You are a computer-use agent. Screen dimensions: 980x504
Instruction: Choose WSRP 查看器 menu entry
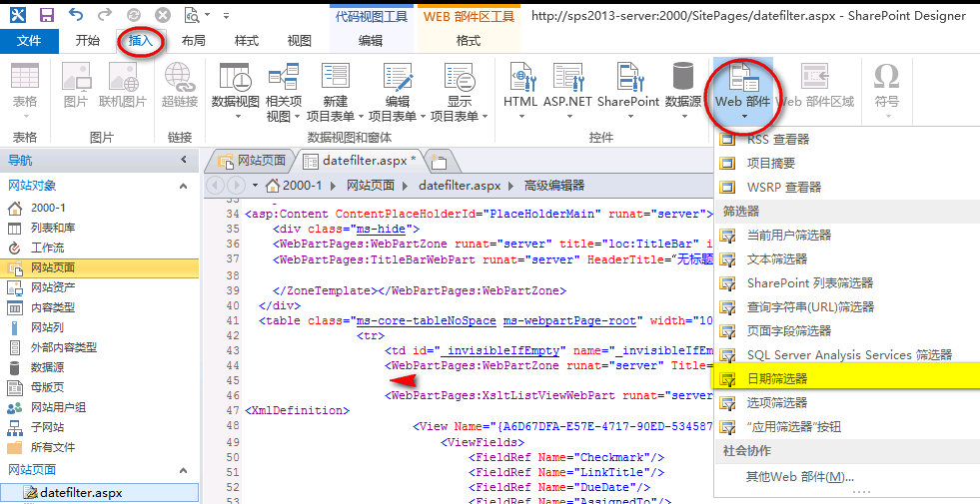click(x=846, y=187)
